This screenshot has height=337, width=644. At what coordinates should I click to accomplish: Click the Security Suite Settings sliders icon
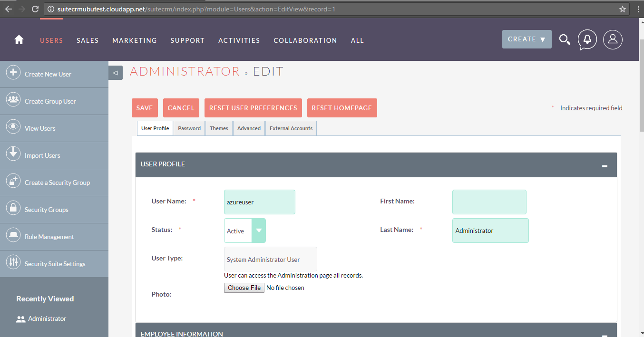point(13,263)
